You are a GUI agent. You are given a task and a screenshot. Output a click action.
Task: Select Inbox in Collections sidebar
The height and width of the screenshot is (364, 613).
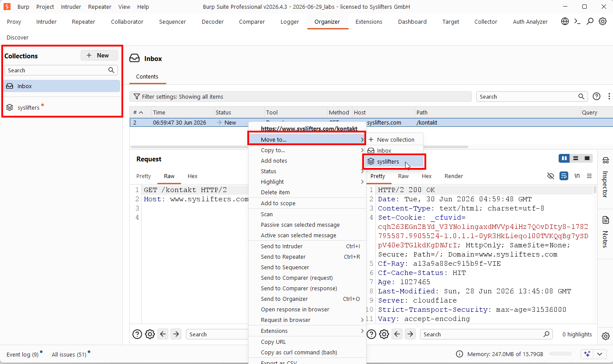62,86
